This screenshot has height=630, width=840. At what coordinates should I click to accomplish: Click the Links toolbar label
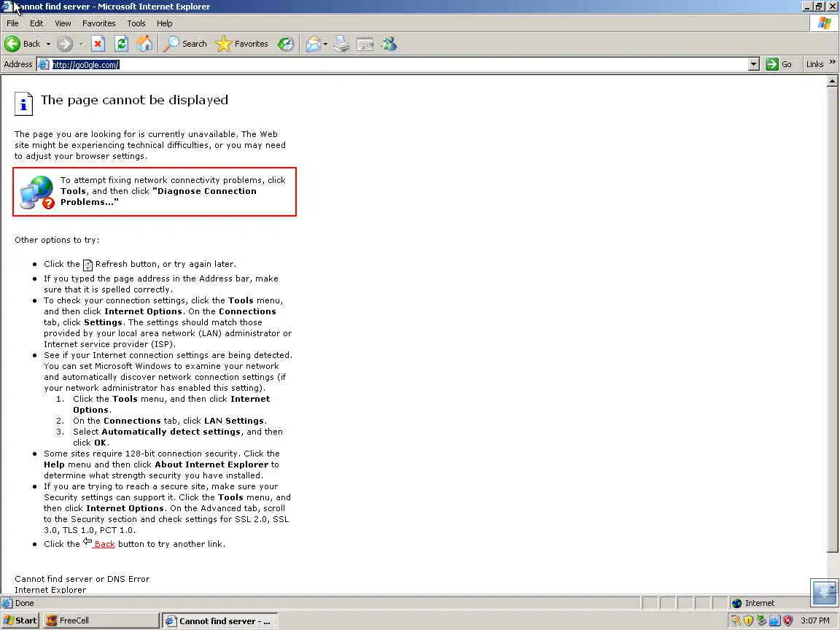pos(814,64)
